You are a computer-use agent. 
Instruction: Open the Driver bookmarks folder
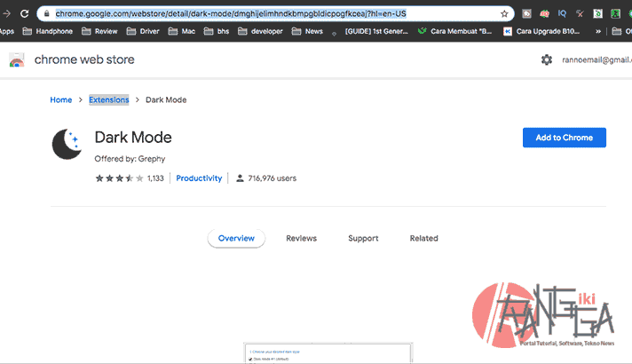tap(143, 31)
